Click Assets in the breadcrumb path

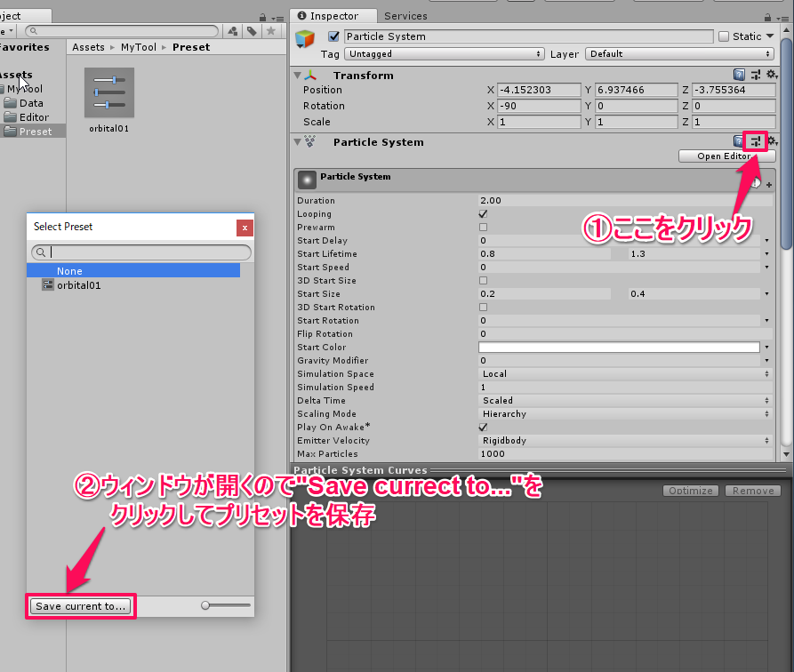point(88,47)
